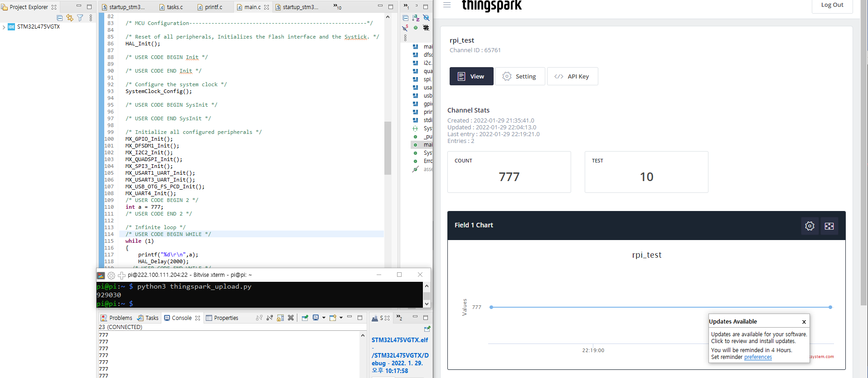
Task: Open first startup_stm3... editor tab
Action: (123, 7)
